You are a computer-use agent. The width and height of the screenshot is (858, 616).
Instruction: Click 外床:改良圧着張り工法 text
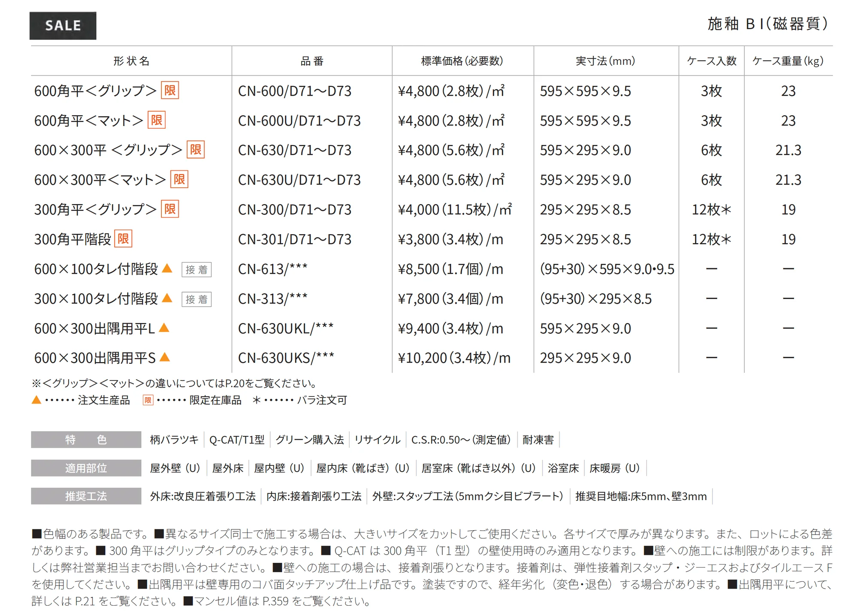[202, 496]
